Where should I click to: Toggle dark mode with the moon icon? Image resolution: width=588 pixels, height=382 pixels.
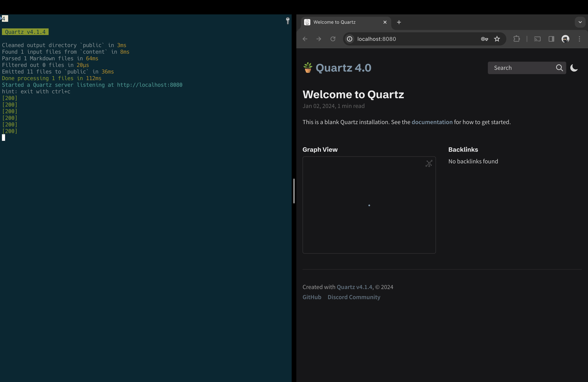(x=574, y=68)
